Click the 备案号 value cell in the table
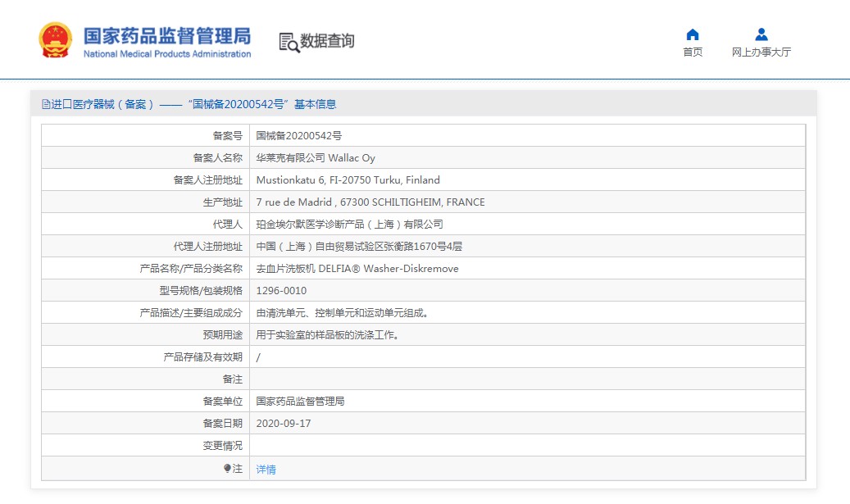 click(299, 135)
